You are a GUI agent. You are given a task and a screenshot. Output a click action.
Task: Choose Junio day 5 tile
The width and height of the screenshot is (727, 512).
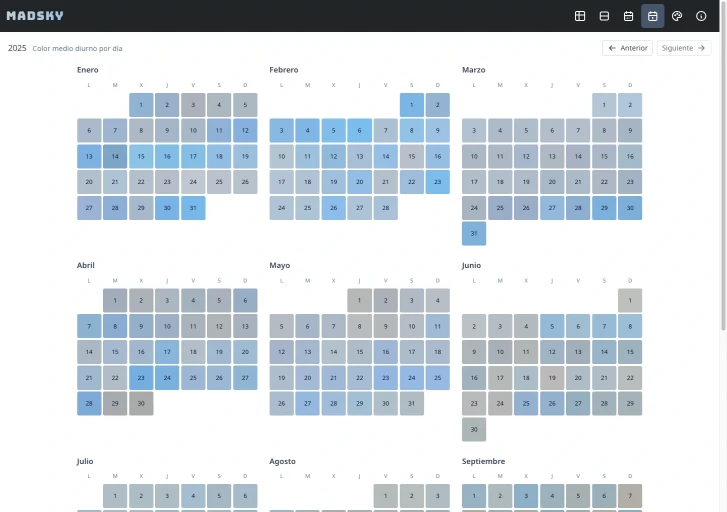552,326
